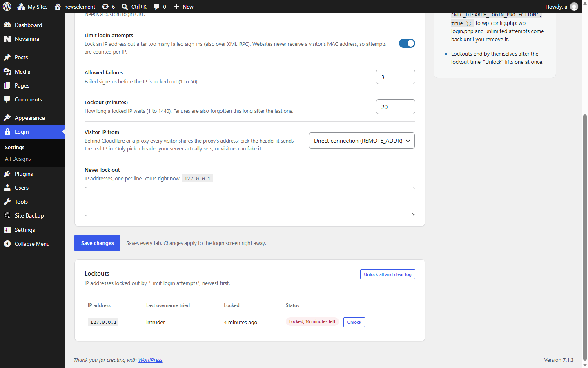Open the newselement site menu
This screenshot has width=588, height=368.
tap(75, 7)
